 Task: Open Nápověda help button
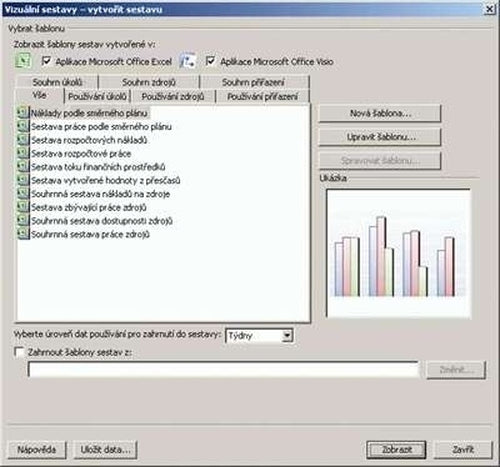(x=37, y=450)
